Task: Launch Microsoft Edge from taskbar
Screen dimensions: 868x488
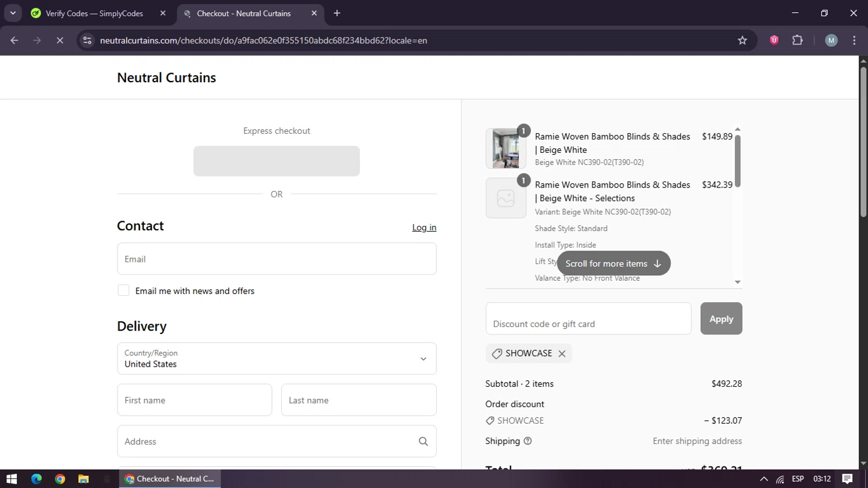Action: [x=36, y=479]
